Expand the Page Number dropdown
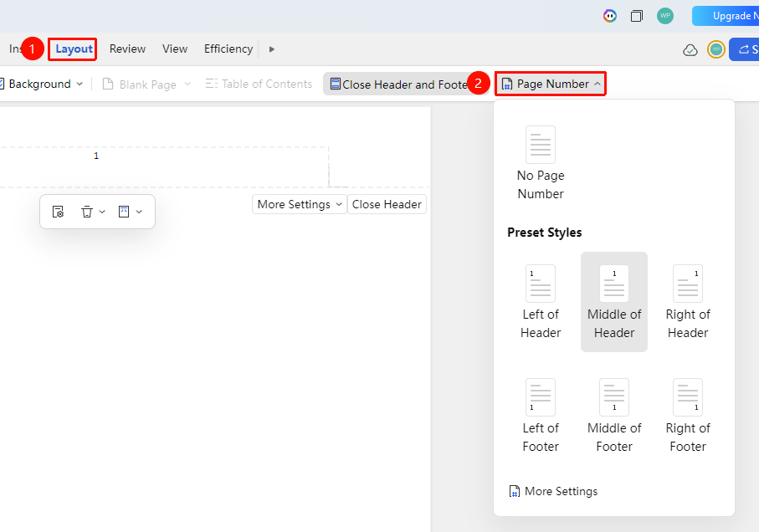This screenshot has width=759, height=532. click(x=551, y=84)
